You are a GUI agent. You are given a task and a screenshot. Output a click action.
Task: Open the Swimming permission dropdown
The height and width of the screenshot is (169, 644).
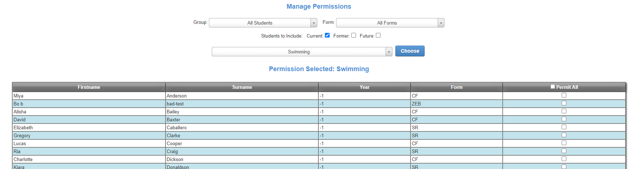(x=302, y=52)
